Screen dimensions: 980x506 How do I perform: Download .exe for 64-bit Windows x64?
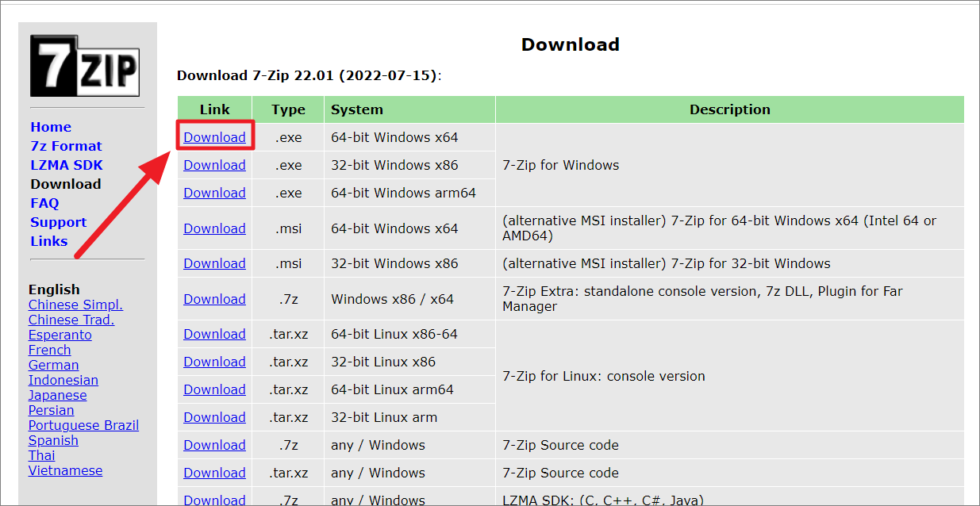point(214,137)
